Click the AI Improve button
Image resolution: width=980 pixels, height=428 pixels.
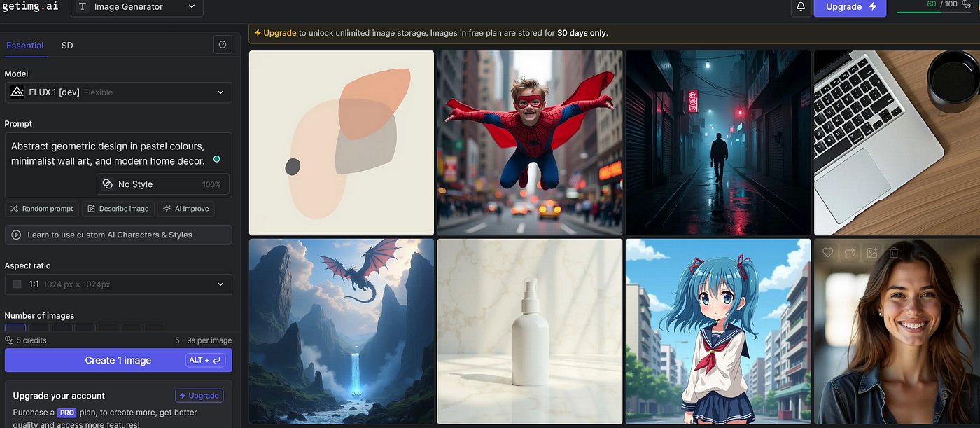[185, 209]
